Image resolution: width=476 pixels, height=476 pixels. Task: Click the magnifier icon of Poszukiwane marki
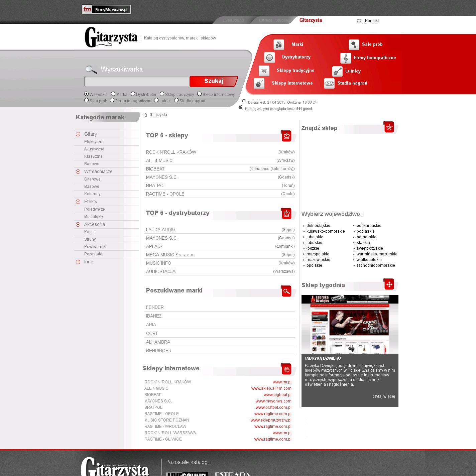pos(286,291)
